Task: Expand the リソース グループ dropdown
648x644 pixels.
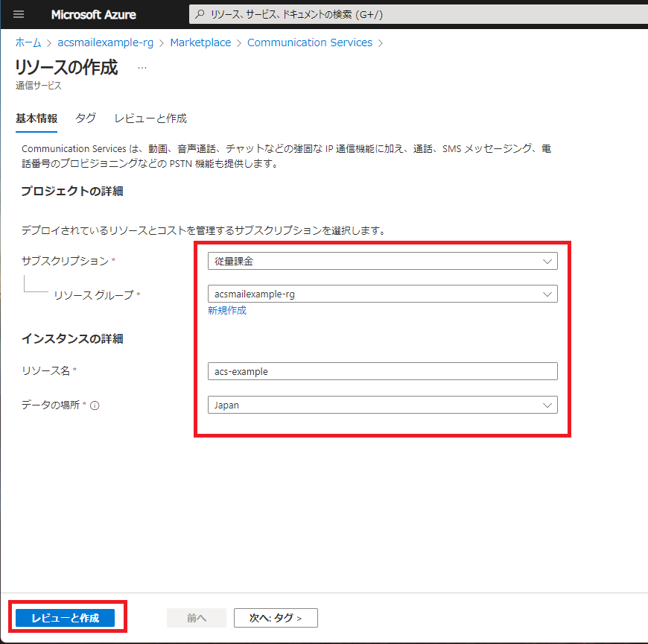Action: pos(383,294)
